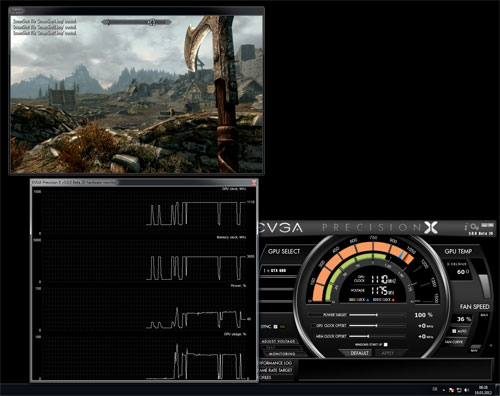Viewport: 500px width, 396px height.
Task: Open the network tray icon
Action: [459, 390]
